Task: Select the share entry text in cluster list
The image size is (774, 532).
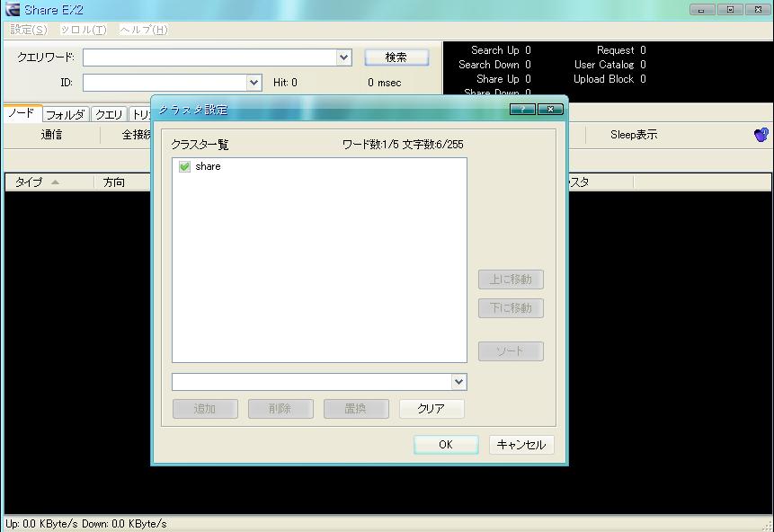Action: pyautogui.click(x=208, y=166)
